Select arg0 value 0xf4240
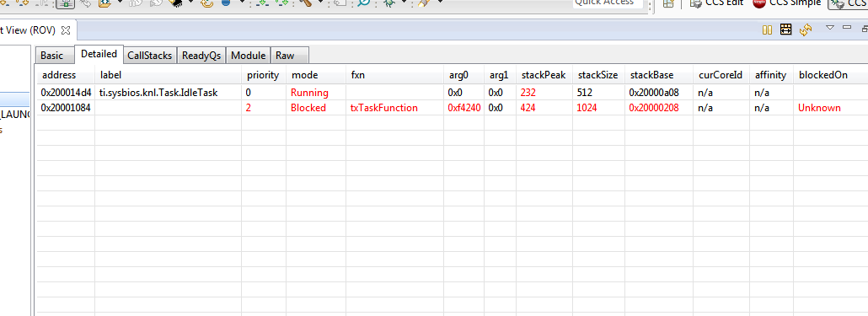Viewport: 868px width, 316px height. pyautogui.click(x=464, y=108)
